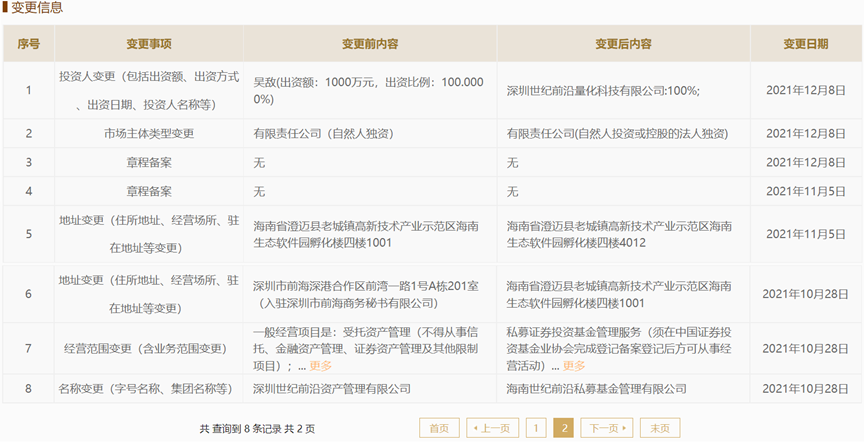This screenshot has height=443, width=864.
Task: Click the record count text 共查询到8条记录
Action: 257,429
